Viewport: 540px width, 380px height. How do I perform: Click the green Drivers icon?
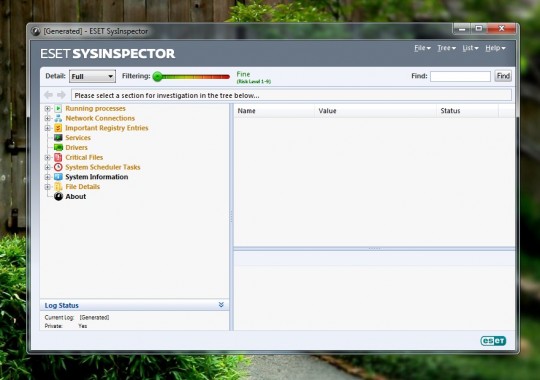[x=58, y=147]
